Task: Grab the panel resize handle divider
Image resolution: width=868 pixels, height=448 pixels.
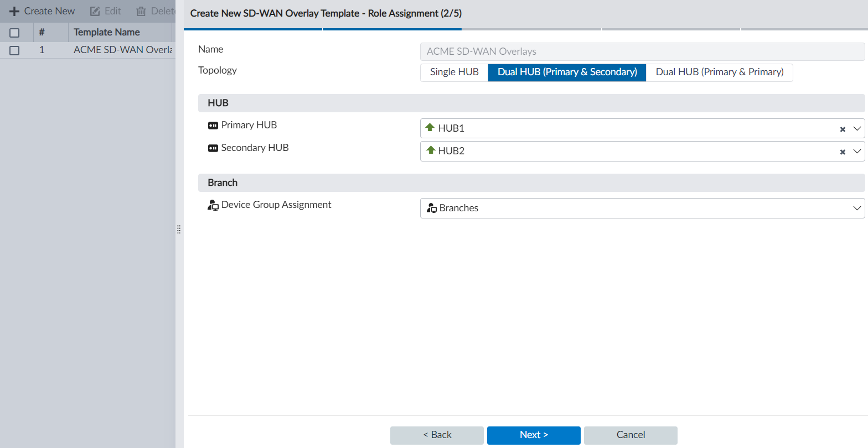Action: pyautogui.click(x=179, y=229)
